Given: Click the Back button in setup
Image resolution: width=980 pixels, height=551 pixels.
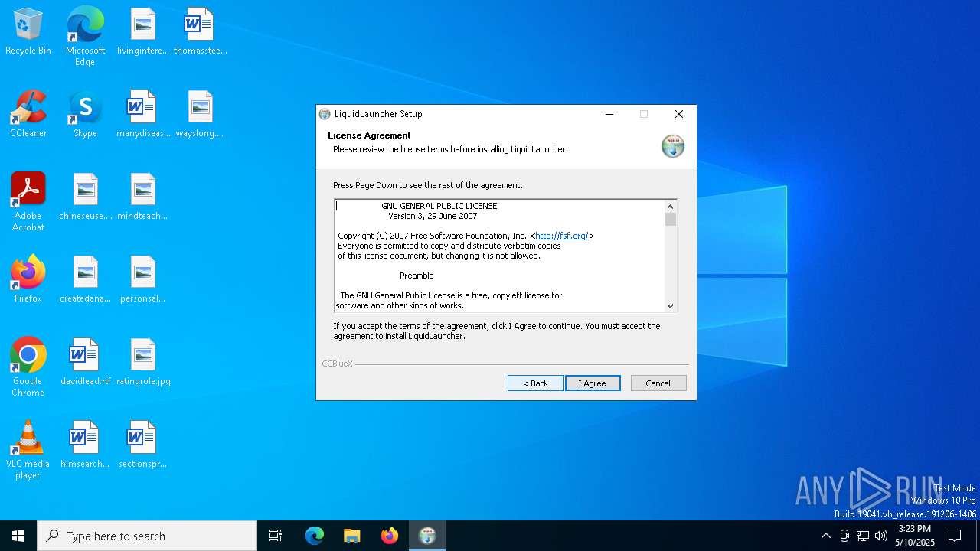Looking at the screenshot, I should [x=535, y=383].
